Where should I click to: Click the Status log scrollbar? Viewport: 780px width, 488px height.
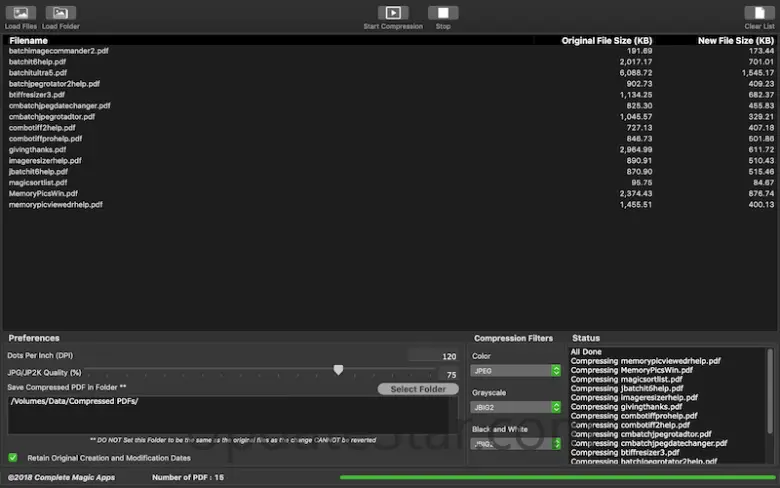pyautogui.click(x=769, y=400)
